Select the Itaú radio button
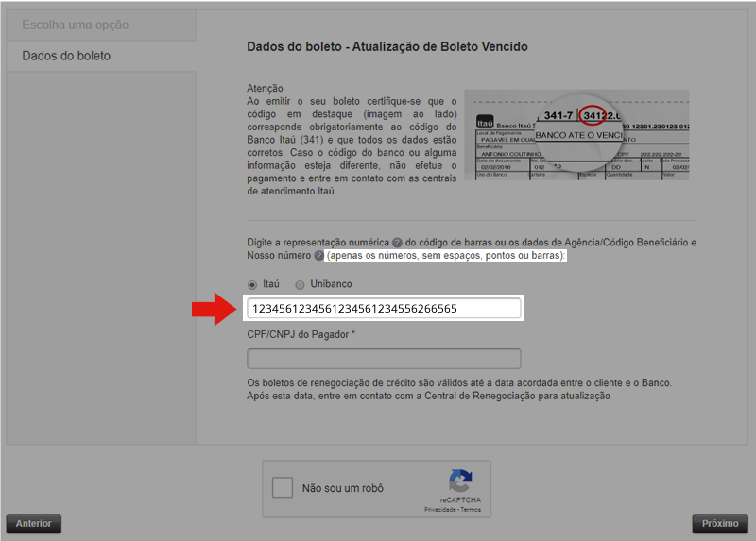Viewport: 756px width, 541px height. pos(252,285)
